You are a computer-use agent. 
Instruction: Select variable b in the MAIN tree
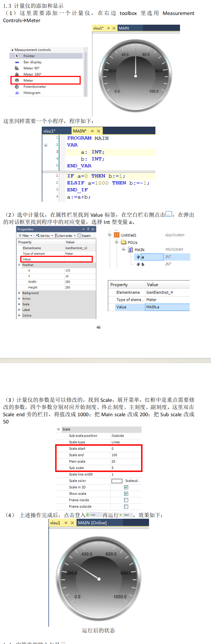(143, 264)
